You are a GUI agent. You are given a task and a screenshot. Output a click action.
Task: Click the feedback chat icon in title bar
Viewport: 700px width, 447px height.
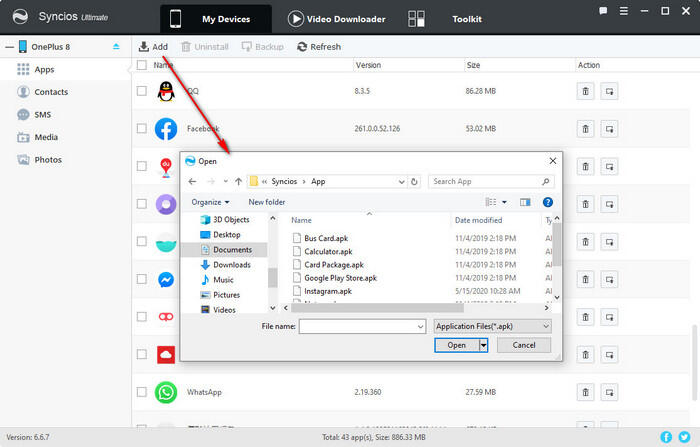(x=603, y=11)
